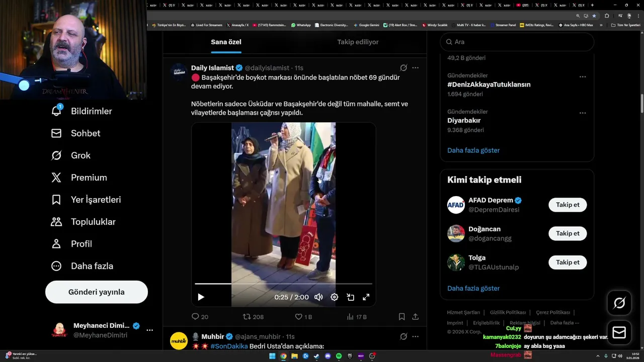This screenshot has height=362, width=644.
Task: Follow AFAD Deprem with Takip et
Action: [x=568, y=205]
